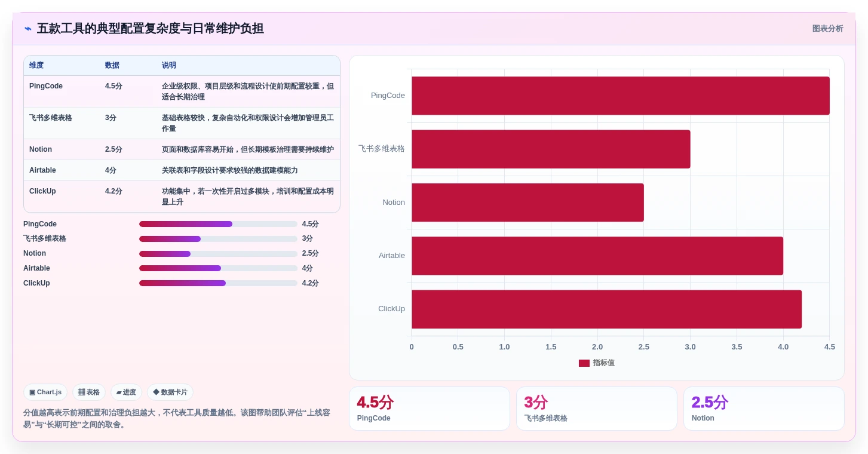The height and width of the screenshot is (454, 868).
Task: Click the footnote text about 分值越高
Action: pyautogui.click(x=177, y=419)
